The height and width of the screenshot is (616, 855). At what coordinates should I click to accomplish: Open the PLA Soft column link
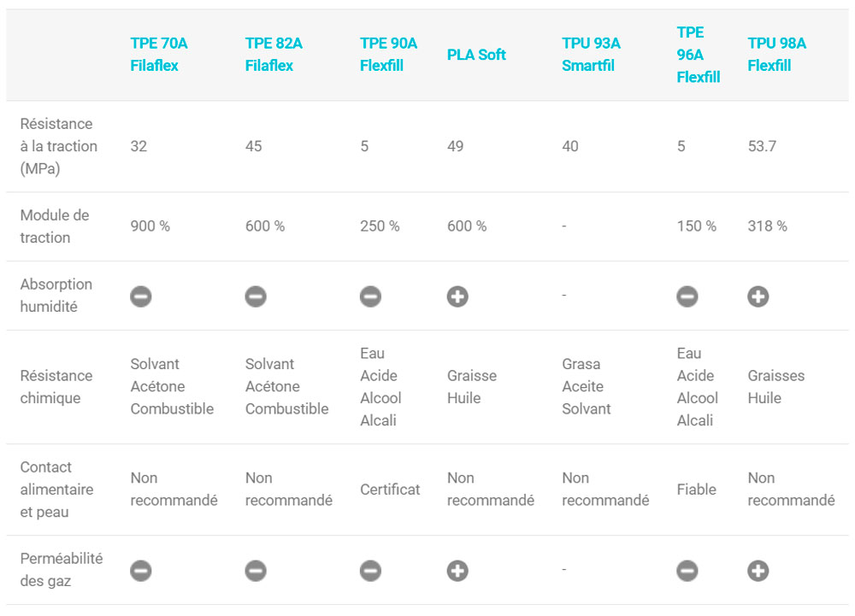(476, 55)
